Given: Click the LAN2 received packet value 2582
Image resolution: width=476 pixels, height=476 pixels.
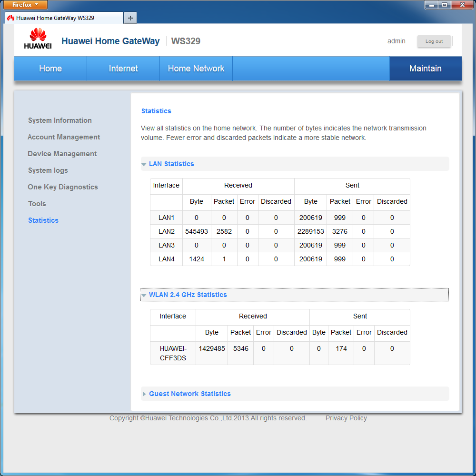Looking at the screenshot, I should click(224, 232).
